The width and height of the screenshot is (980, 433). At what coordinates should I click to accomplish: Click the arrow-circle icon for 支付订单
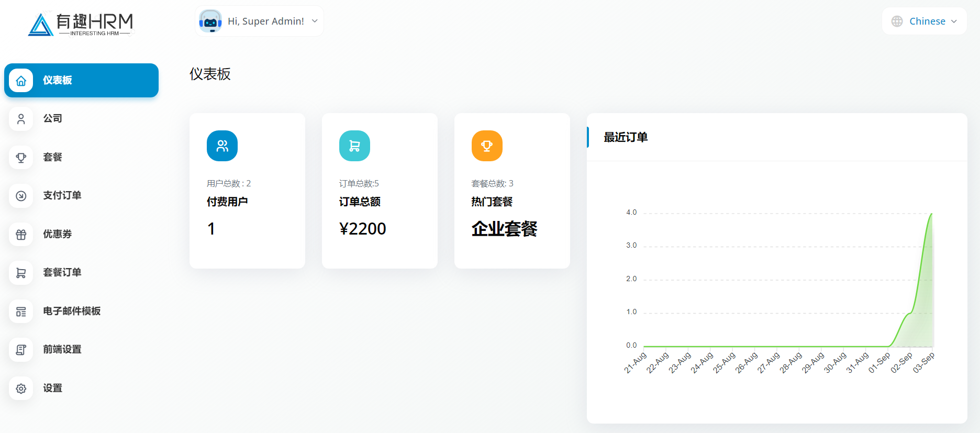point(21,196)
